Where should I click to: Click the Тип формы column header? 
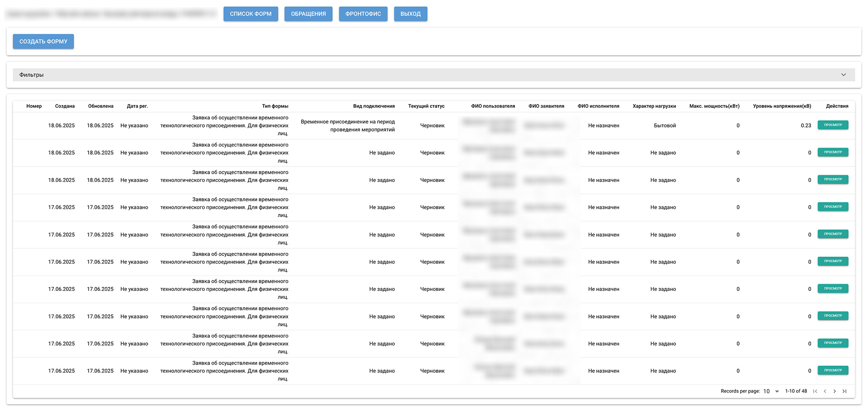[275, 106]
